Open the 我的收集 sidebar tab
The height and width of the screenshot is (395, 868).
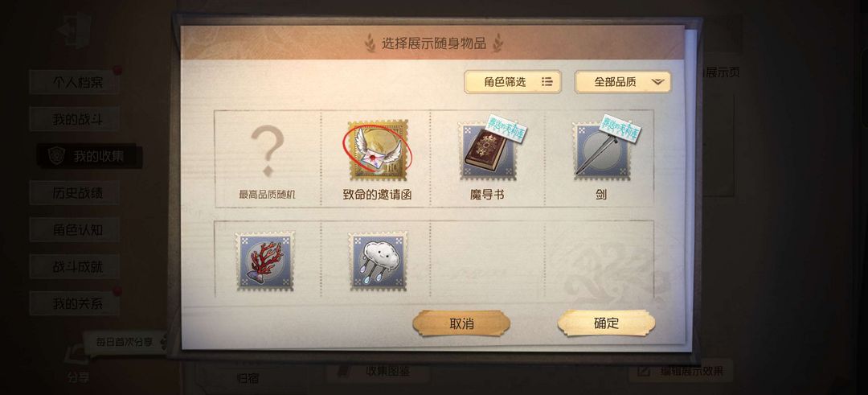pyautogui.click(x=89, y=156)
